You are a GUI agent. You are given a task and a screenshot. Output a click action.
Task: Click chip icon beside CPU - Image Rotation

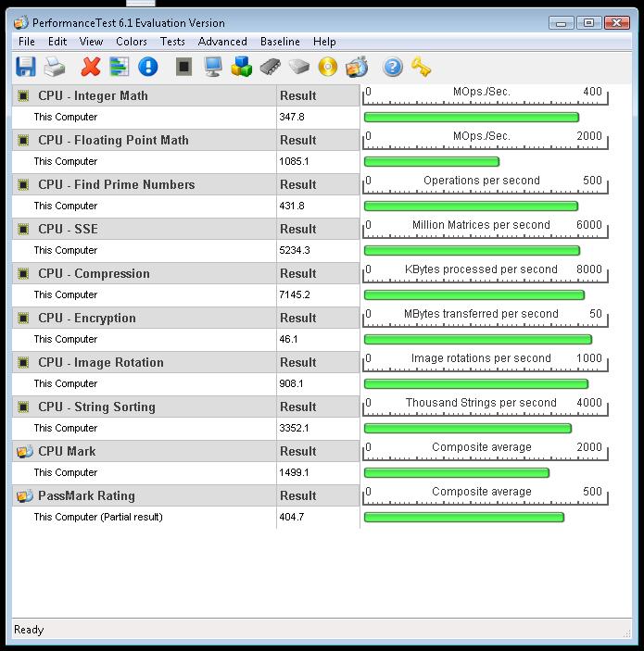23,362
